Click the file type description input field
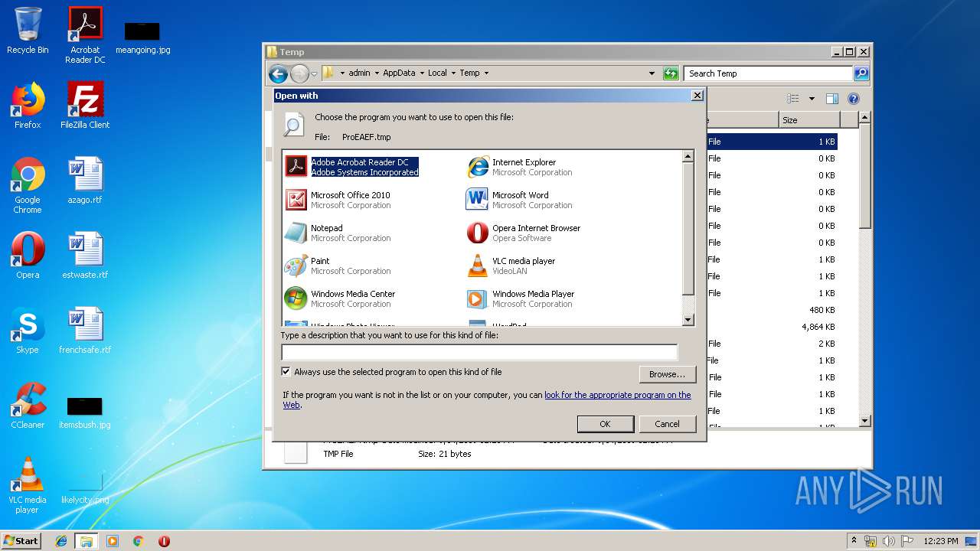 479,352
